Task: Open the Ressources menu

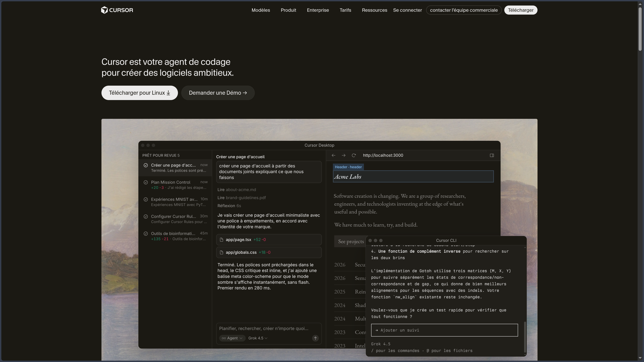Action: click(x=374, y=10)
